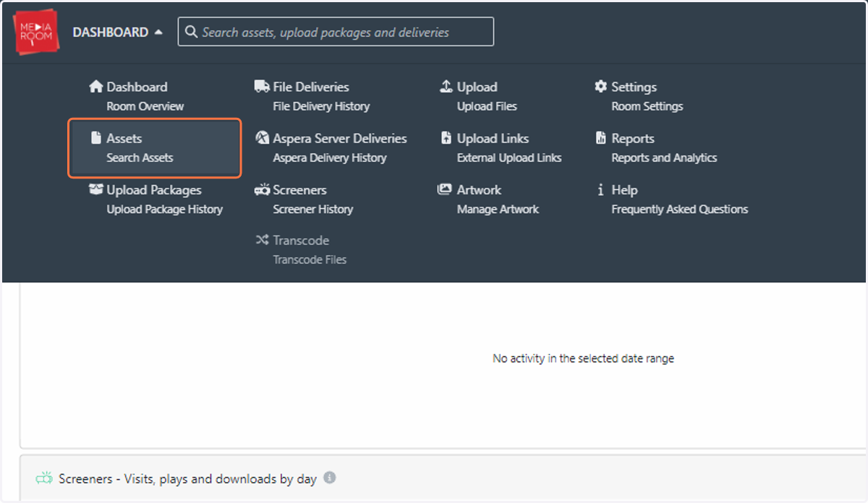The height and width of the screenshot is (503, 868).
Task: Open Aspera Server Deliveries item
Action: click(340, 138)
